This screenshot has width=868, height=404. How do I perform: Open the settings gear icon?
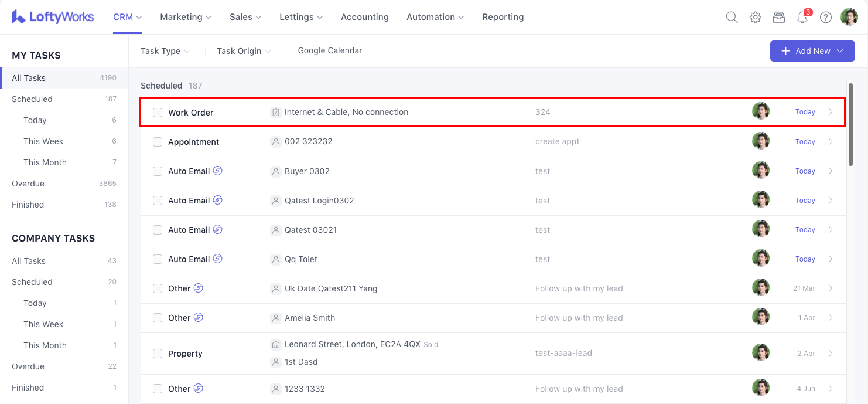tap(755, 17)
